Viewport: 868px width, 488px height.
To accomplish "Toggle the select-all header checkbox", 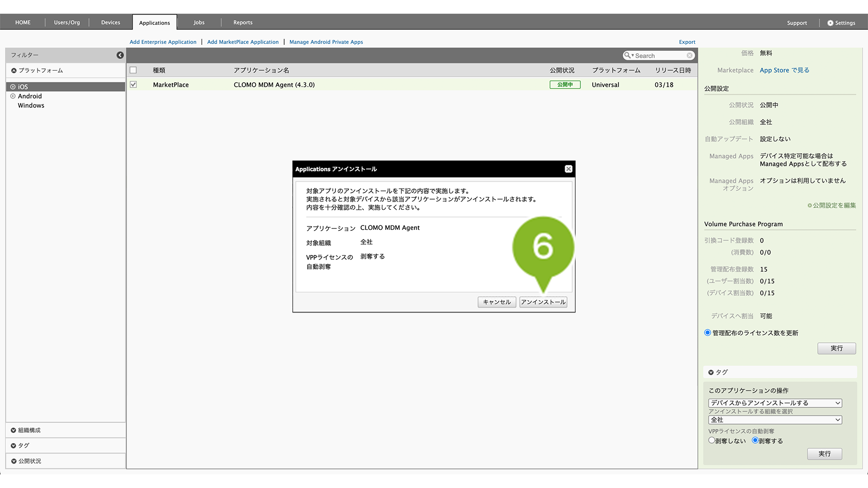I will coord(133,70).
